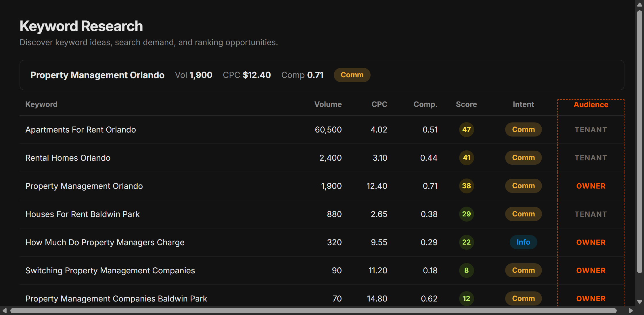The image size is (644, 315).
Task: Click Comm intent badge for Switching Property Management Companies
Action: tap(523, 270)
